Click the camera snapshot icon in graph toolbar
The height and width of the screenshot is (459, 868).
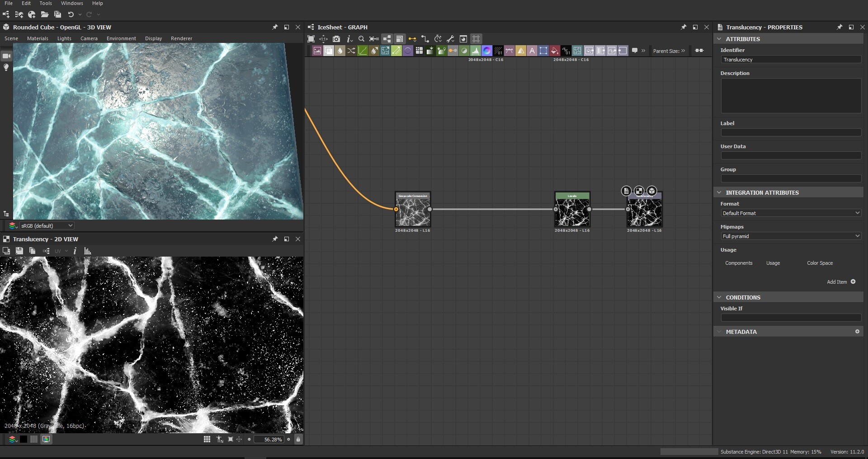coord(336,39)
